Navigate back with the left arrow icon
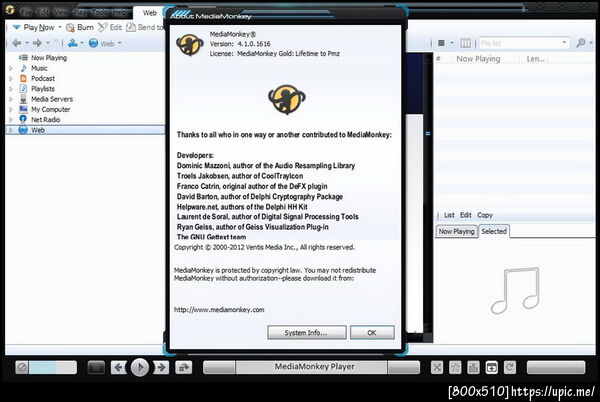Screen dimensions: 600x402 (x=17, y=43)
